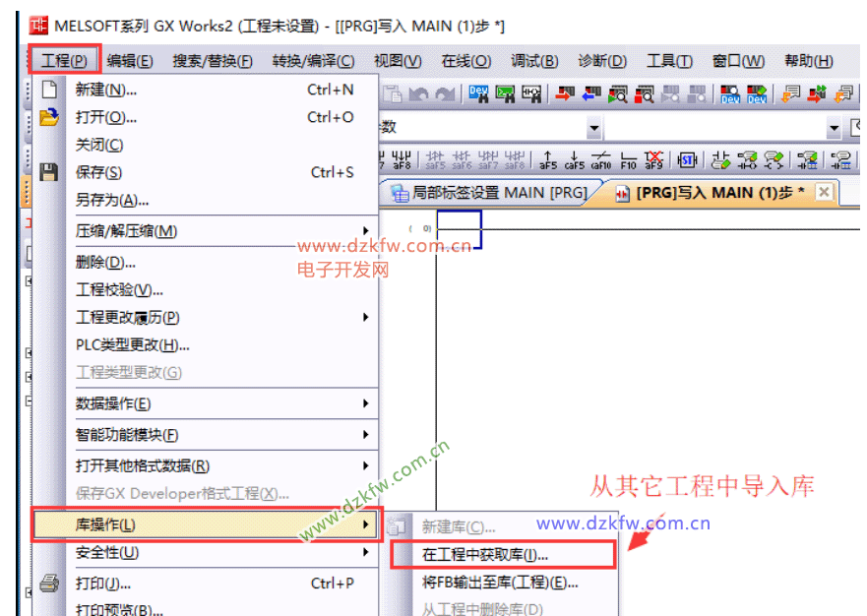The image size is (867, 616).
Task: Click the Open folder icon in menu
Action: pyautogui.click(x=49, y=118)
